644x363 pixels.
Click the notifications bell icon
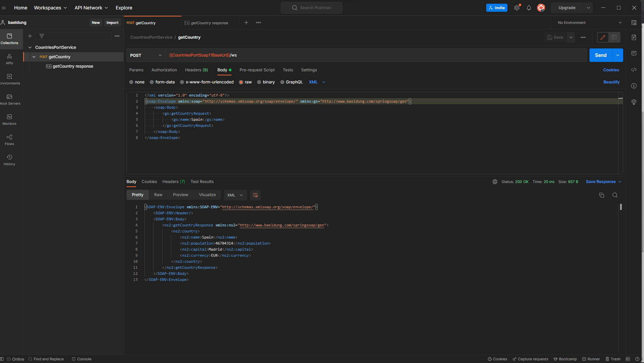(529, 8)
